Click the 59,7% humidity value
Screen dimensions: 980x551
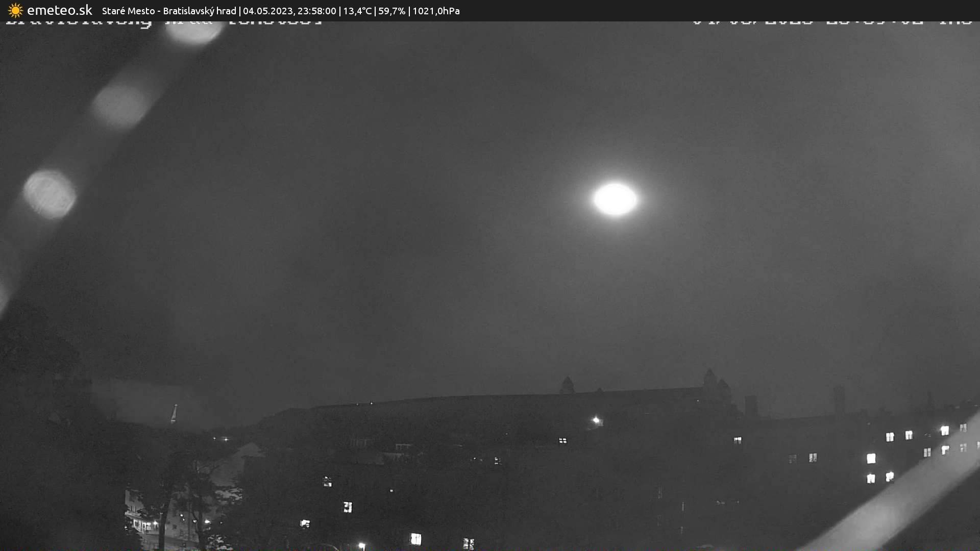coord(391,11)
